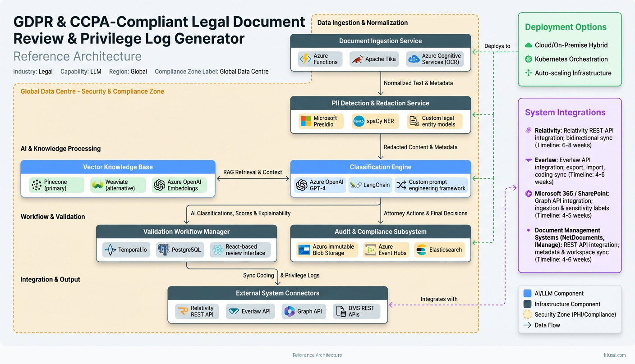Select the Graph API icon
Image resolution: width=635 pixels, height=364 pixels.
[x=289, y=311]
